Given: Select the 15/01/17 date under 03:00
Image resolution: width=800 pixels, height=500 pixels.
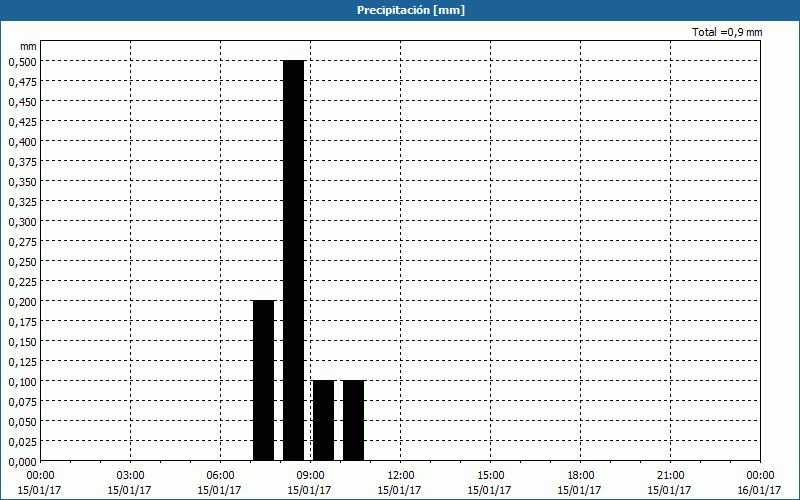Looking at the screenshot, I should tap(130, 490).
